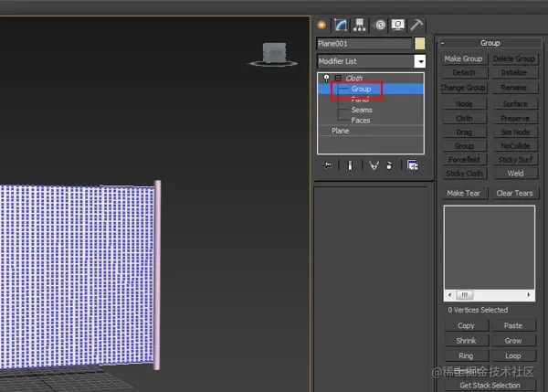Select Group sub-object in stack
The height and width of the screenshot is (392, 548).
coord(361,89)
